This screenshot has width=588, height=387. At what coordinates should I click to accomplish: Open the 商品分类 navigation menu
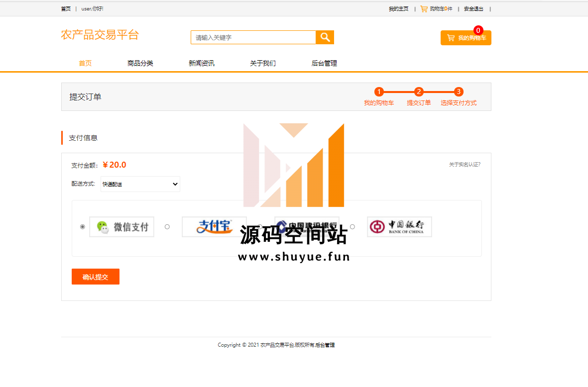coord(140,63)
